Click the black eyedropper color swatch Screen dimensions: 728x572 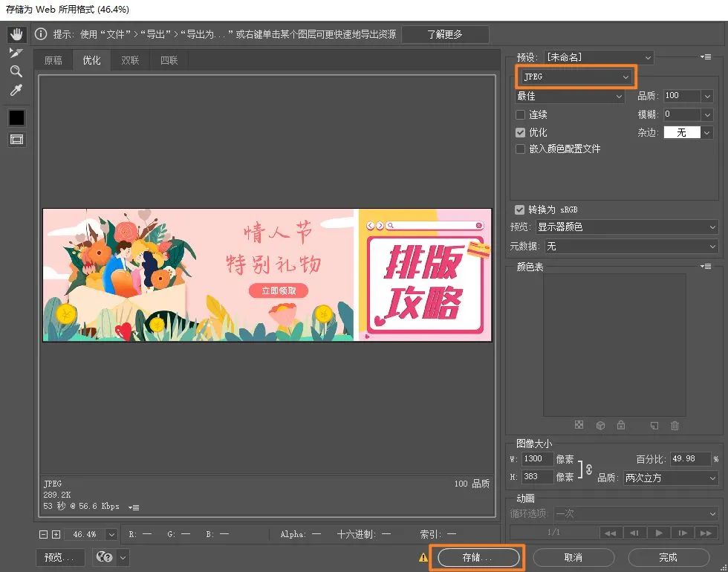tap(16, 117)
